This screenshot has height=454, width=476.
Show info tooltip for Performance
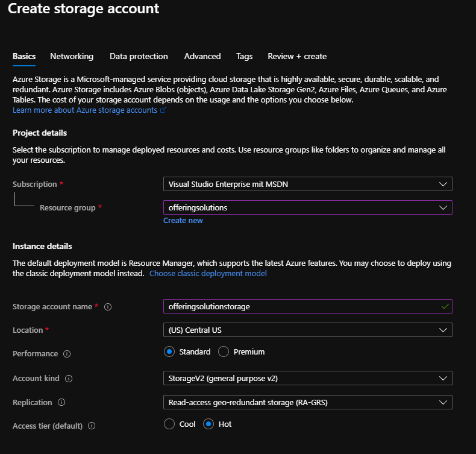pos(67,354)
